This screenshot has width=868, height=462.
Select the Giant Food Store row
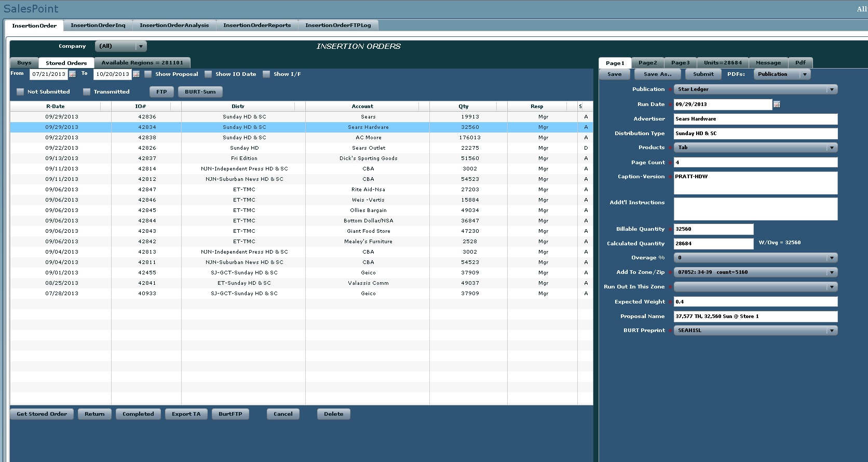(301, 231)
